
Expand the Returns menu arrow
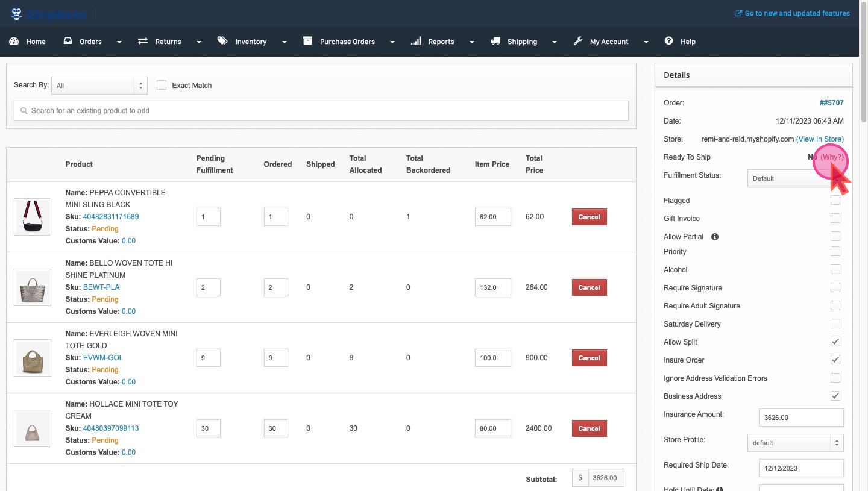pyautogui.click(x=198, y=42)
